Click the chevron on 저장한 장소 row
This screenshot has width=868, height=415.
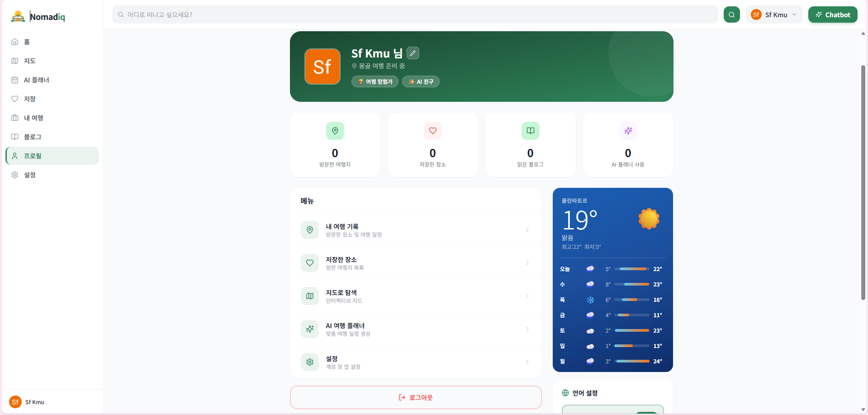pyautogui.click(x=527, y=263)
